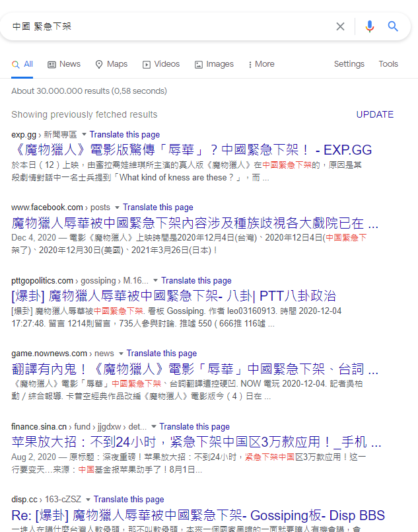Click the pttgopolitics.com › gossiping breadcrumb
Screen dimensions: 418x532
click(x=80, y=280)
